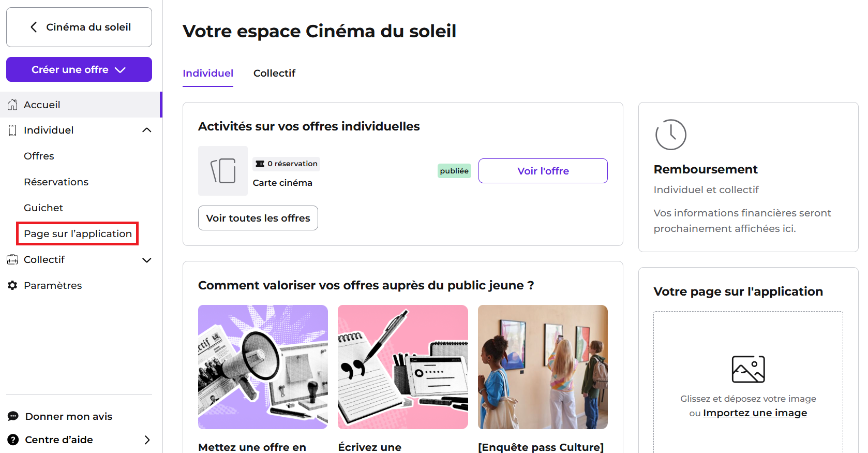The width and height of the screenshot is (868, 453).
Task: Click the Collectif briefcase icon in sidebar
Action: 12,259
